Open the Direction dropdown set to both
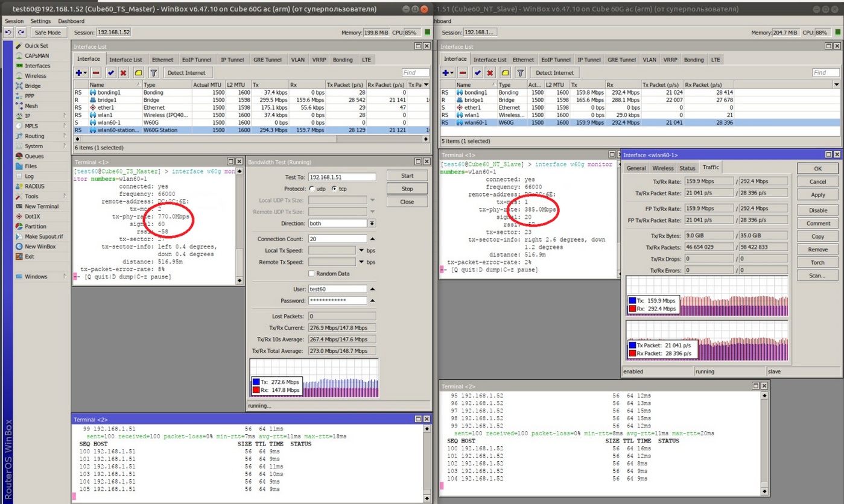 (372, 223)
